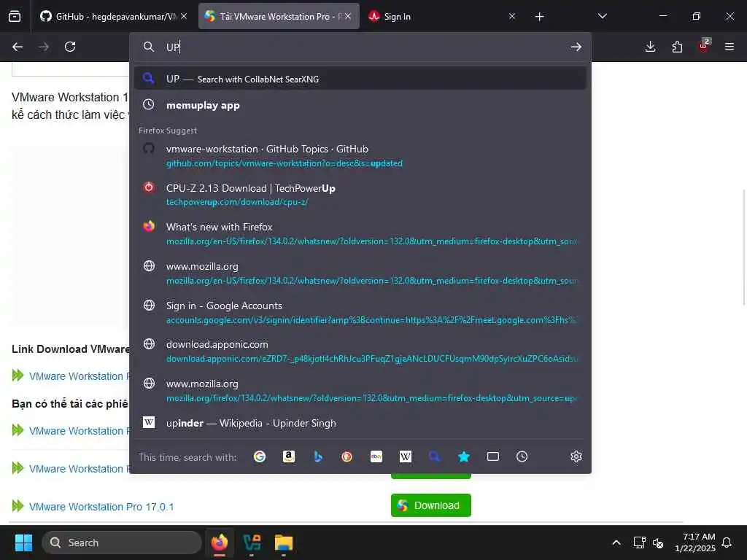Go back to previous page
The width and height of the screenshot is (747, 560).
[x=18, y=47]
